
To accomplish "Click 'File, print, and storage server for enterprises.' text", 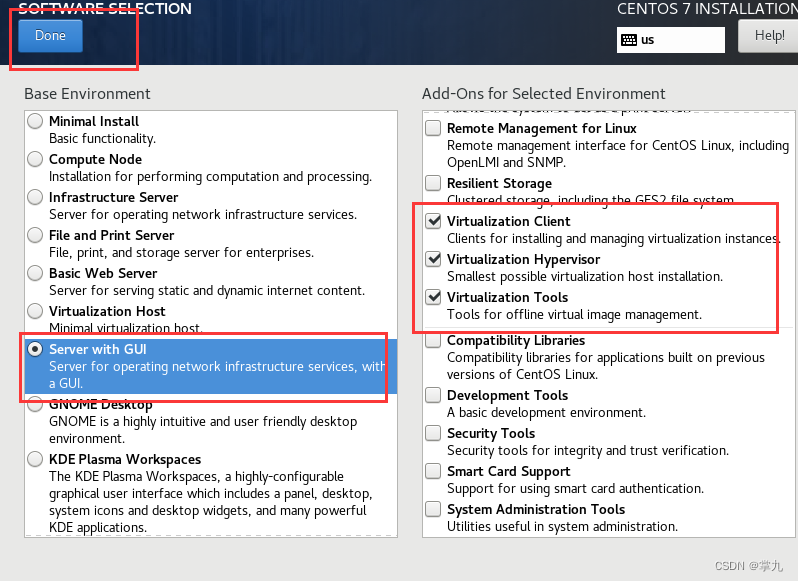I will [181, 252].
